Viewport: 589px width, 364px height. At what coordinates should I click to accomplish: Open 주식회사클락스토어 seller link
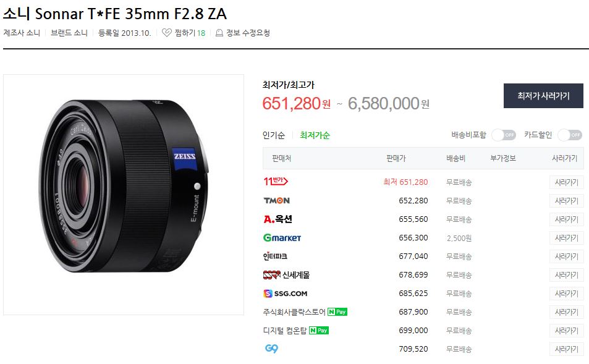coord(294,312)
